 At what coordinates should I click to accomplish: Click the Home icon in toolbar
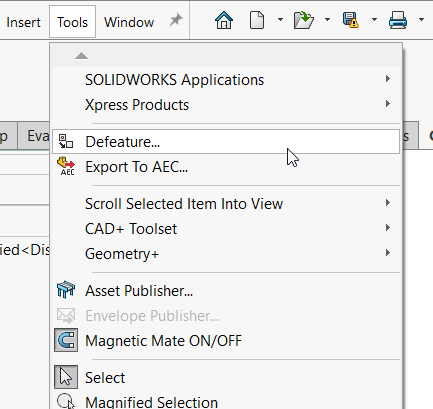(224, 20)
